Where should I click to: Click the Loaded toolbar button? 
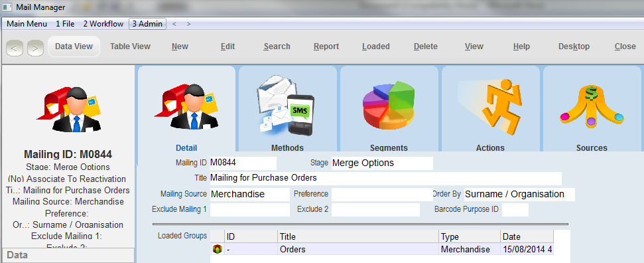coord(376,46)
